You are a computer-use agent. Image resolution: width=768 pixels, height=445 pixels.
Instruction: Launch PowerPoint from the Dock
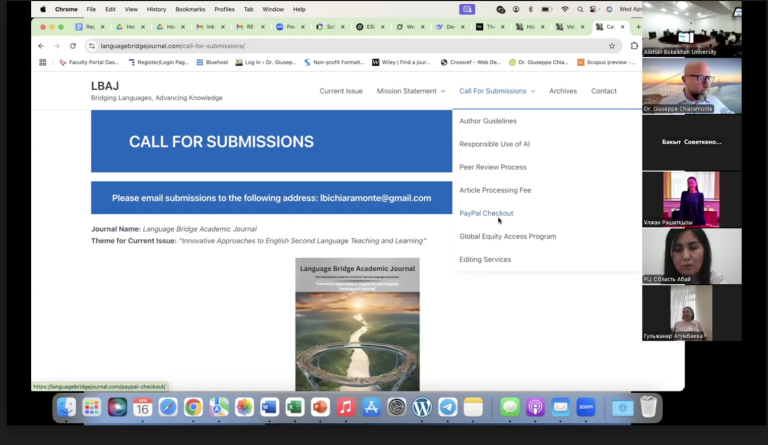click(x=320, y=407)
